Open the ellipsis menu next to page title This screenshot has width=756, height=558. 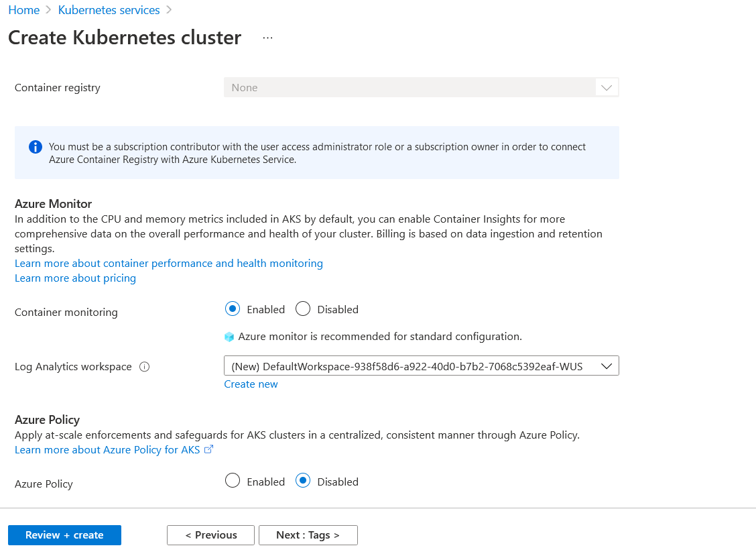[267, 38]
